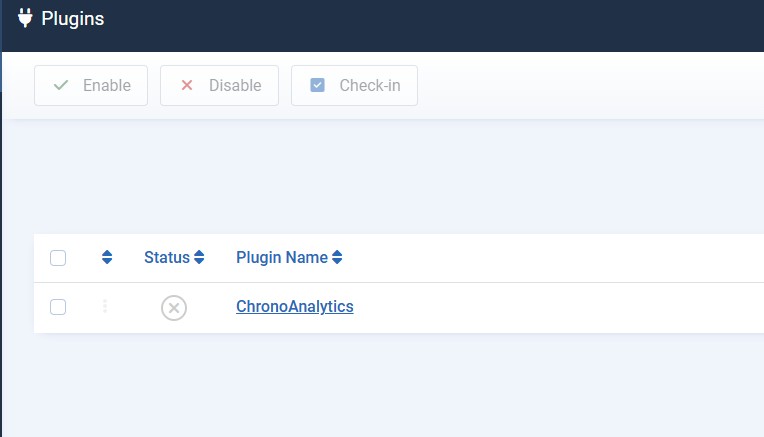Tick the select-all checkbox in table header
The width and height of the screenshot is (764, 437).
[58, 258]
